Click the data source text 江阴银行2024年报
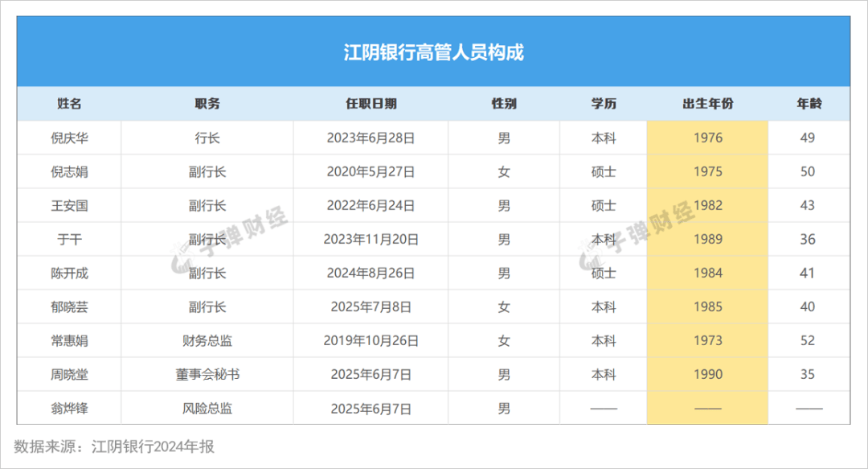Image resolution: width=868 pixels, height=469 pixels. tap(153, 446)
